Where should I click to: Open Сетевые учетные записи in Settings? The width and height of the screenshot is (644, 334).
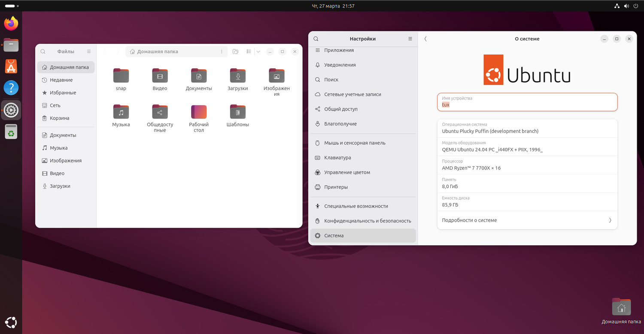point(363,94)
